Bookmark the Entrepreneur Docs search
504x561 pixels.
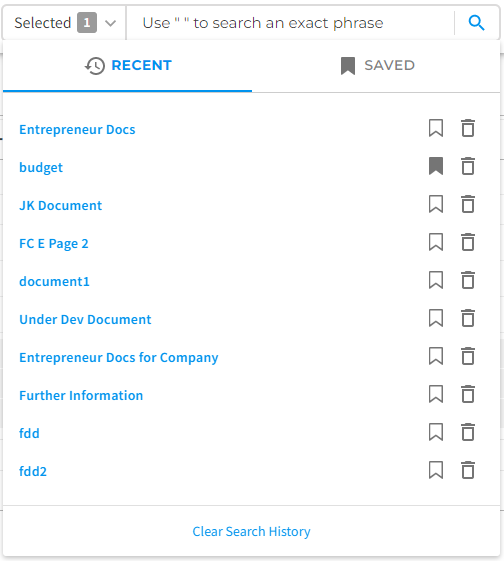coord(436,128)
